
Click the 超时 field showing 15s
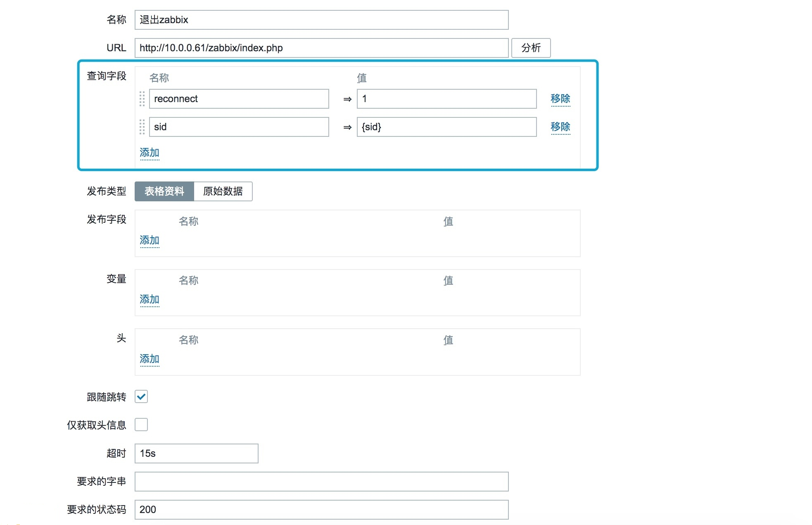click(197, 453)
